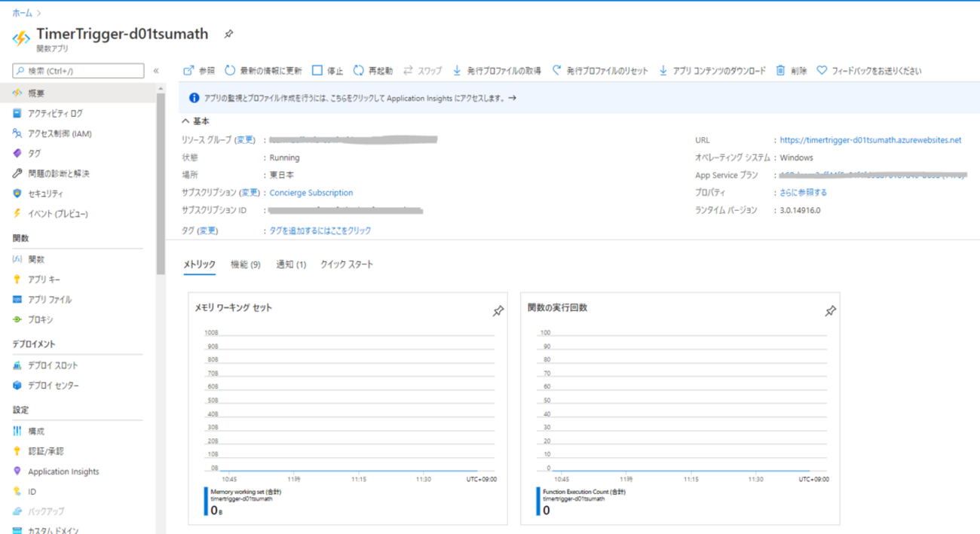Pin the メモリ ワーキング セット chart
980x534 pixels.
(498, 311)
